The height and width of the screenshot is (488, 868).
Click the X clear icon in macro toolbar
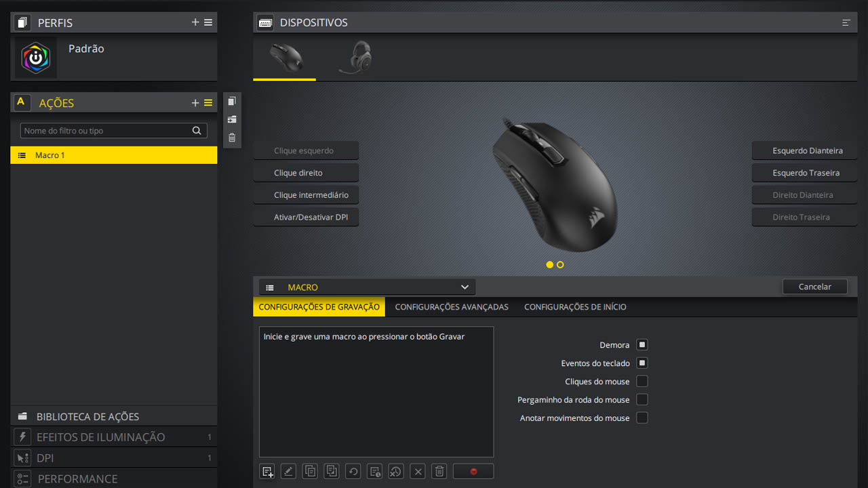coord(418,472)
